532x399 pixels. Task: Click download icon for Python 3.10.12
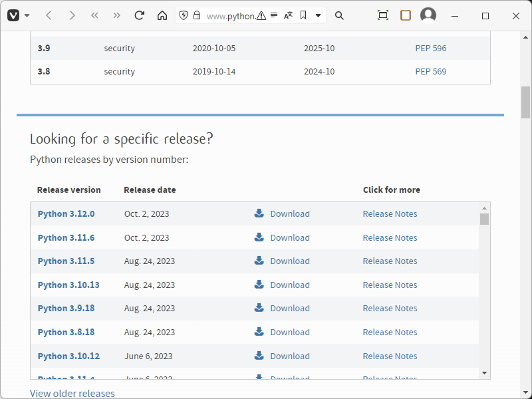[x=259, y=355]
